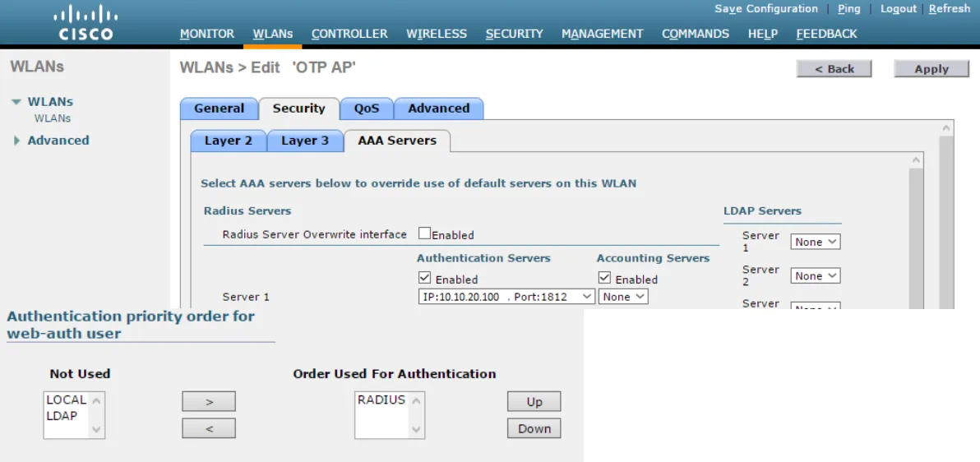Image resolution: width=980 pixels, height=462 pixels.
Task: Switch to the Advanced tab
Action: pyautogui.click(x=439, y=109)
